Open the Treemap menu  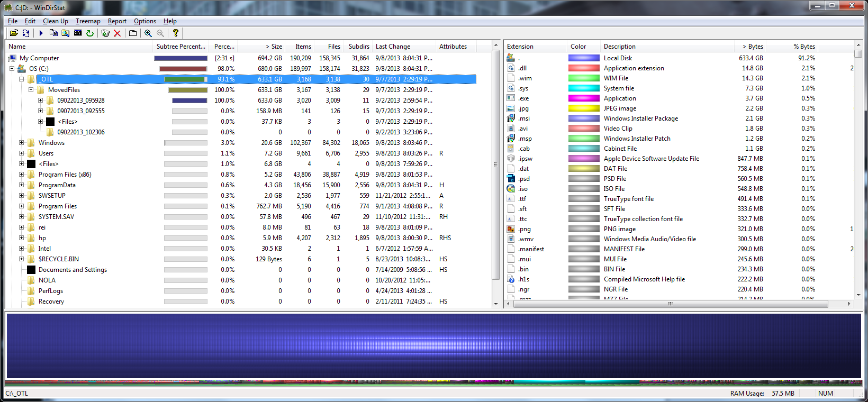[88, 21]
